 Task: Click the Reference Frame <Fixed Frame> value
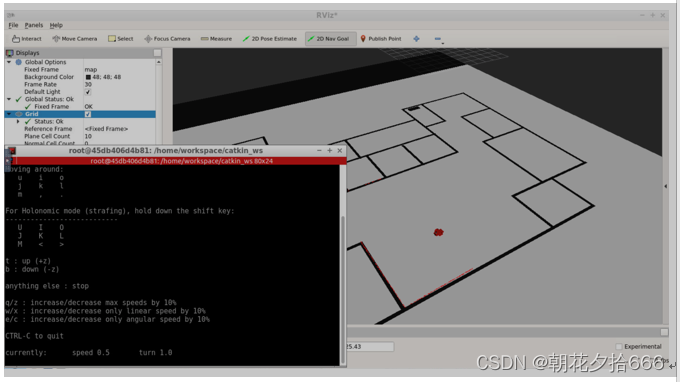106,129
